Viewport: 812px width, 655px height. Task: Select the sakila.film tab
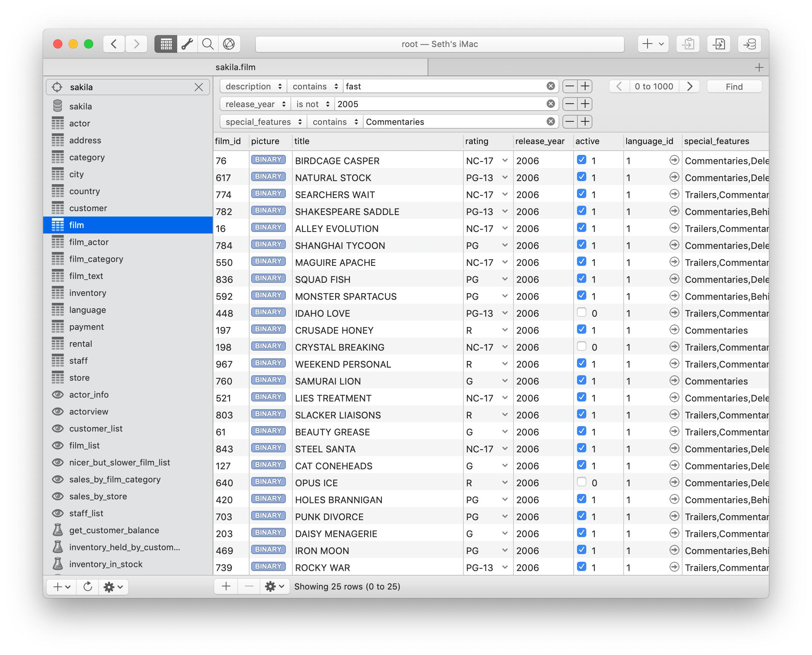click(x=235, y=67)
